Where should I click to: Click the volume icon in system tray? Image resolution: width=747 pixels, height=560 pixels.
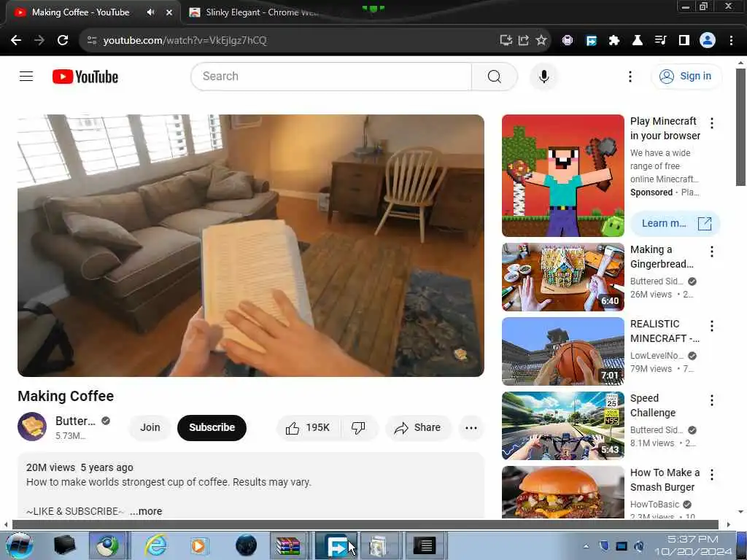638,545
